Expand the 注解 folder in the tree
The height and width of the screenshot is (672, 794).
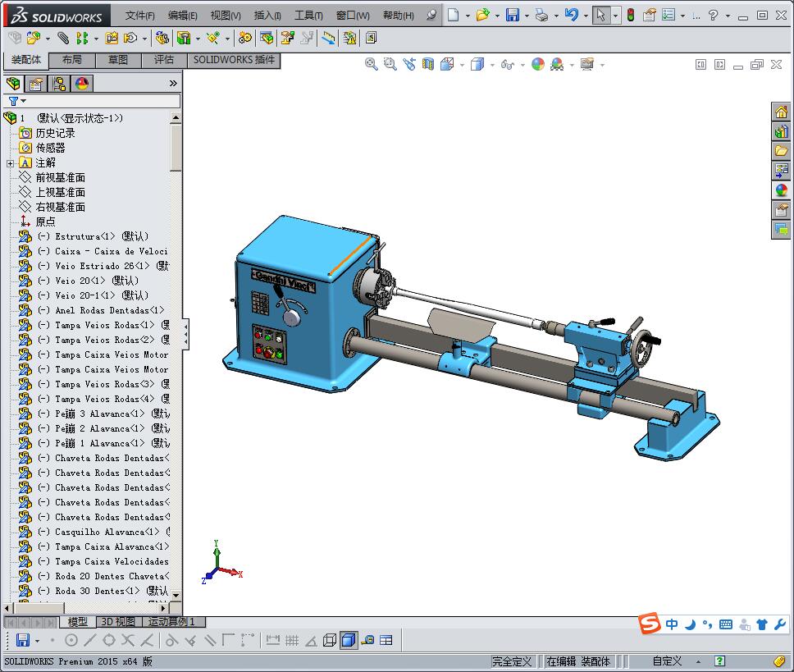pos(11,163)
